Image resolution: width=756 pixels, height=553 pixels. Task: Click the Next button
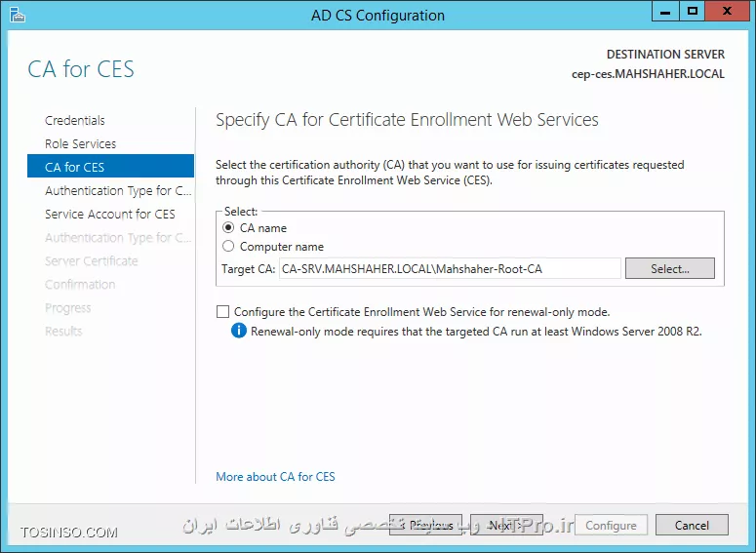pos(506,525)
